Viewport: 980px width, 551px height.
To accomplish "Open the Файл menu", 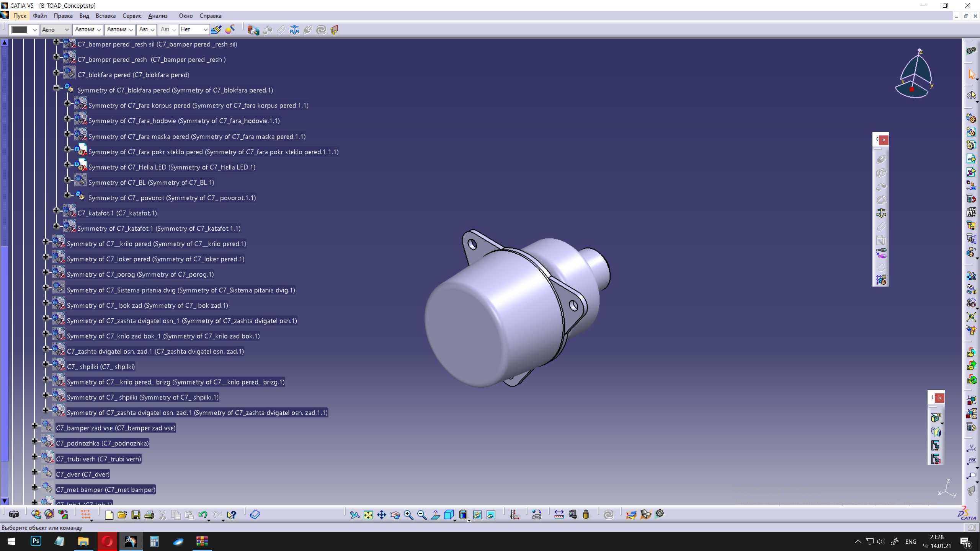I will tap(40, 16).
